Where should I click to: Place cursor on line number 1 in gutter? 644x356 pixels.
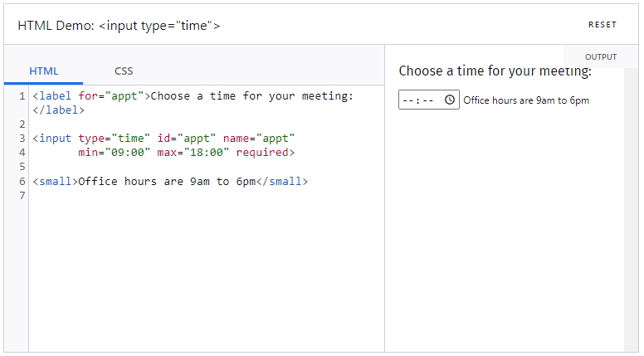22,96
